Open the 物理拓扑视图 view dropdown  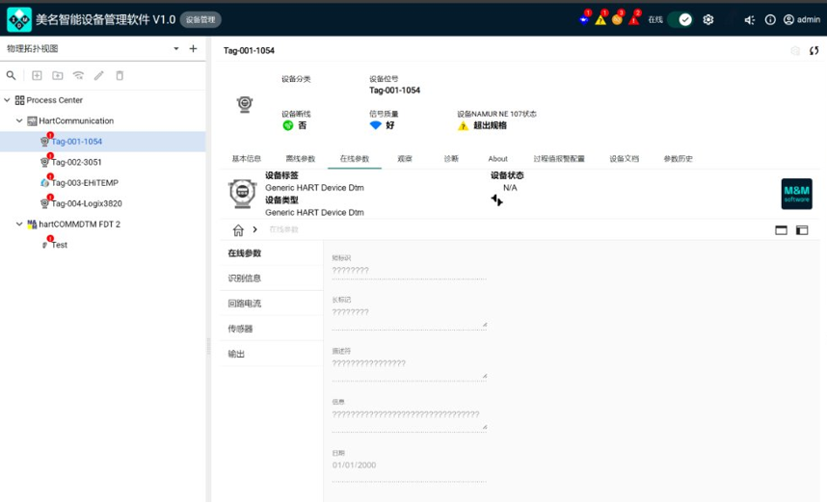(x=175, y=48)
